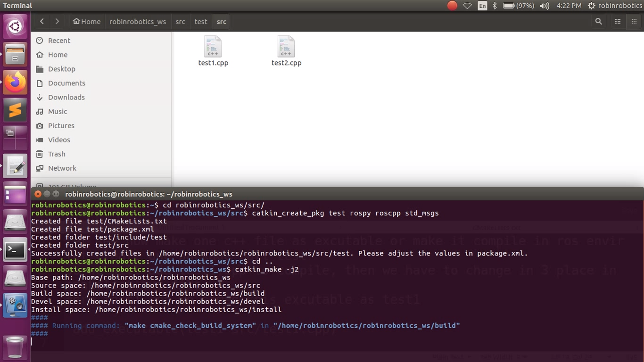Go to the test folder breadcrumb

point(200,21)
